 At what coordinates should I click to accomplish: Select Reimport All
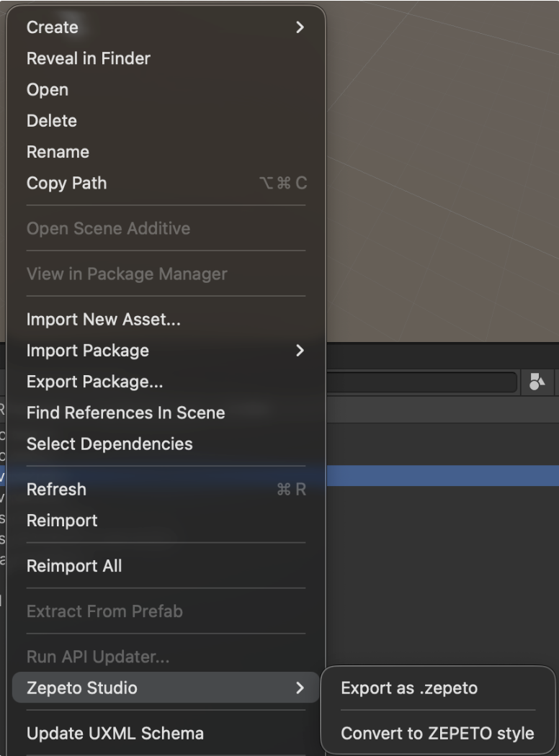tap(166, 566)
